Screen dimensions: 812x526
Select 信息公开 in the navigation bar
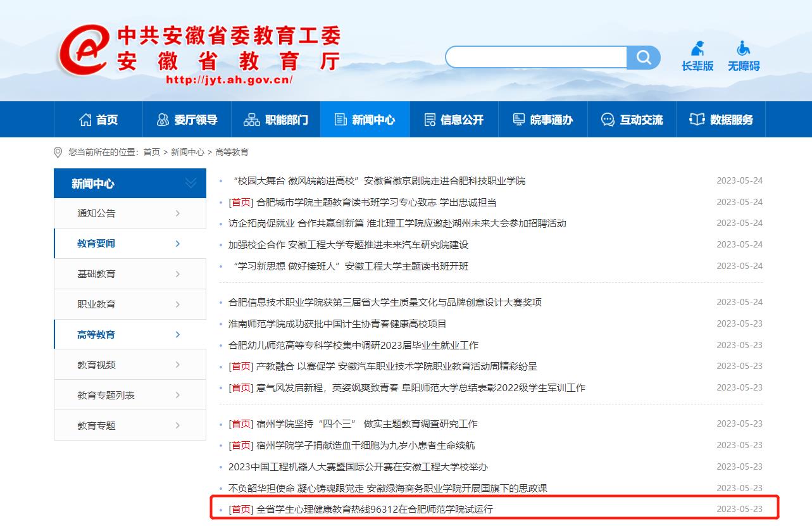[x=453, y=120]
